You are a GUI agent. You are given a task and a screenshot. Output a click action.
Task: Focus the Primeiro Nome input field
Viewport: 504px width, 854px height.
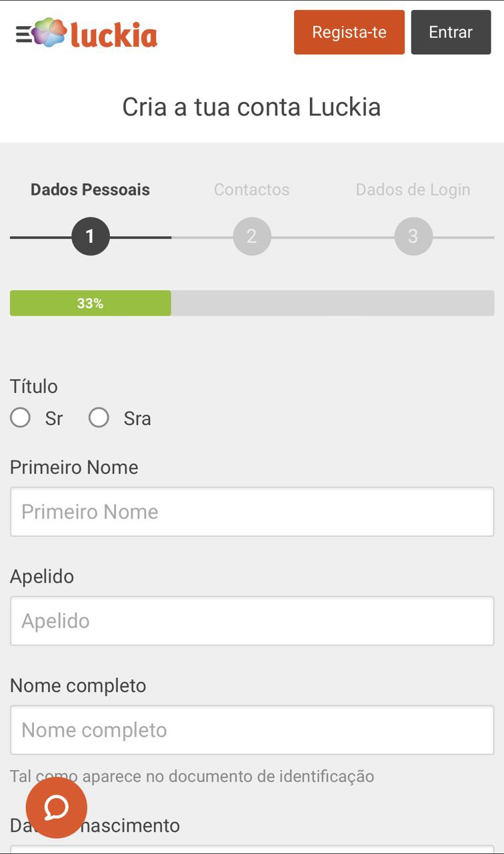pos(252,512)
